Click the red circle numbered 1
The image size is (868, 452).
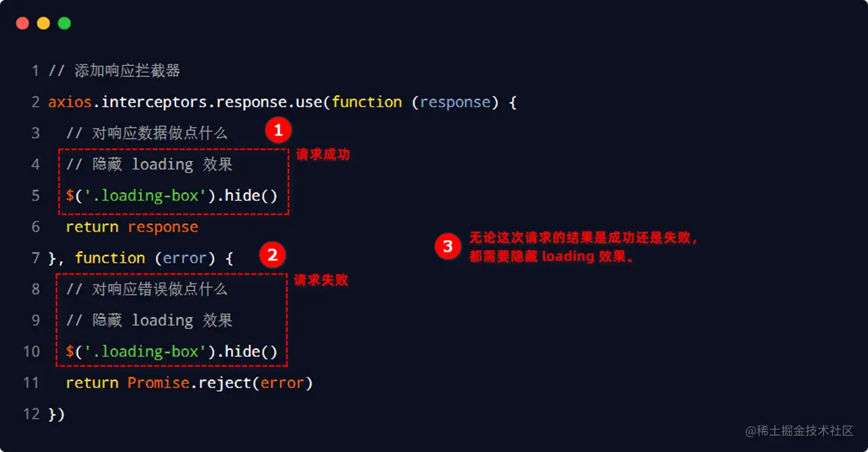coord(277,130)
